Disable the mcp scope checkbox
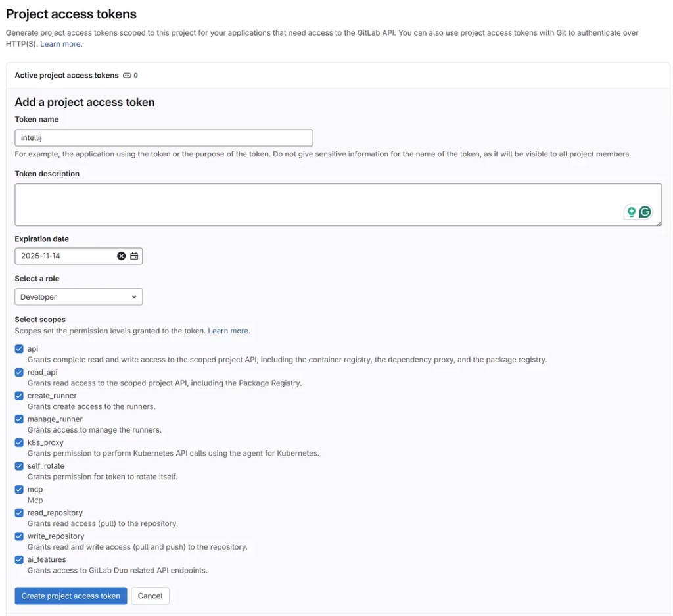 pos(19,490)
